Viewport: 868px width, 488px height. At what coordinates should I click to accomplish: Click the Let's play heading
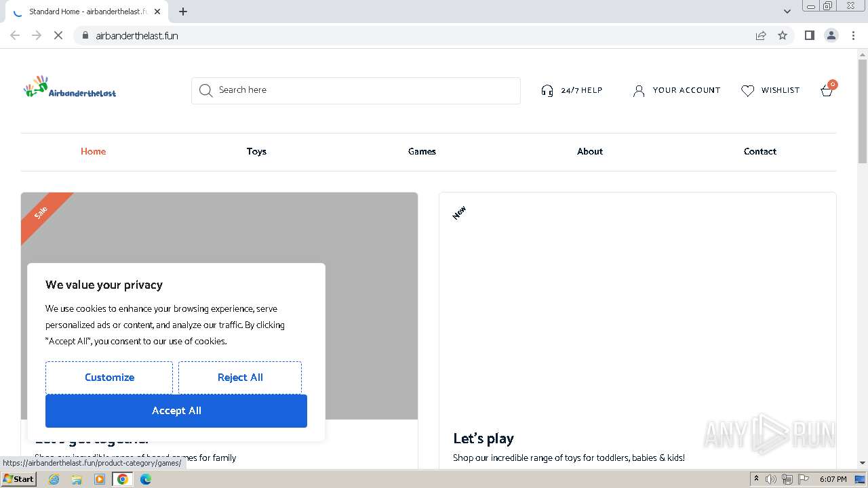tap(484, 439)
